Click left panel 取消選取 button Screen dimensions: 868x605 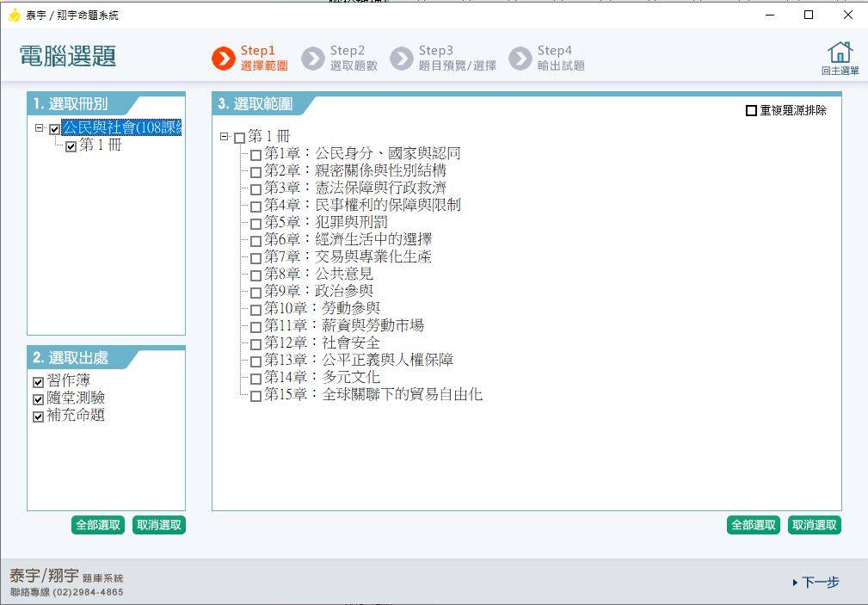tap(159, 525)
